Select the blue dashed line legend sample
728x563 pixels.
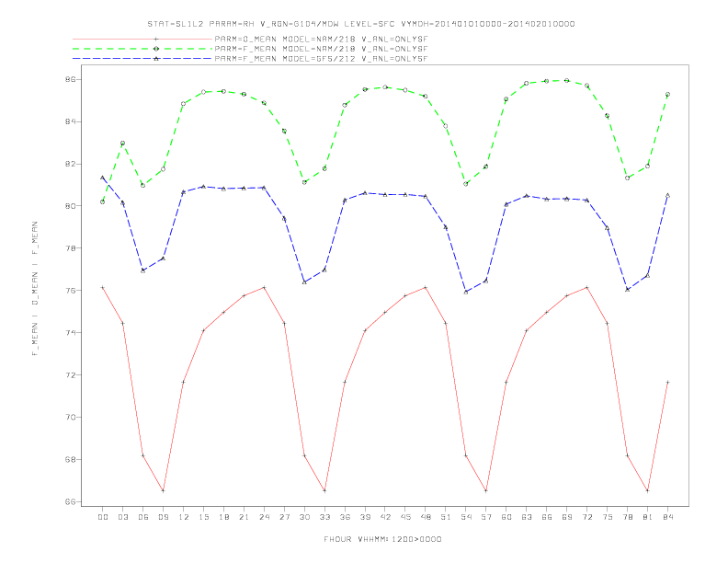pos(142,59)
